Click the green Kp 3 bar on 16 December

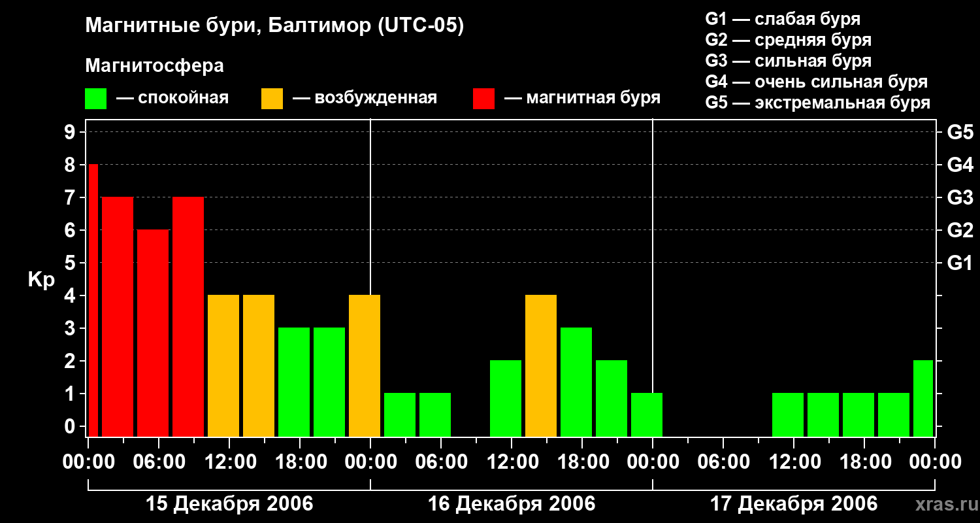pos(576,382)
